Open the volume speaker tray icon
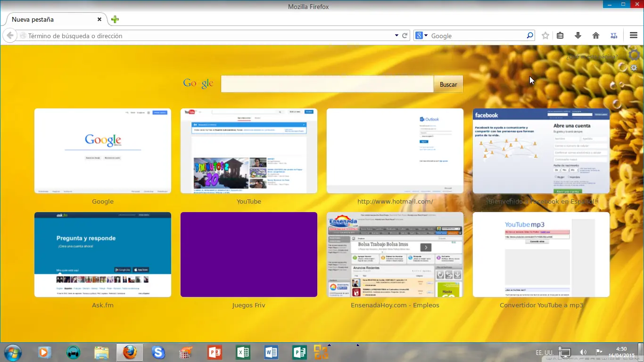This screenshot has width=644, height=362. [x=583, y=352]
